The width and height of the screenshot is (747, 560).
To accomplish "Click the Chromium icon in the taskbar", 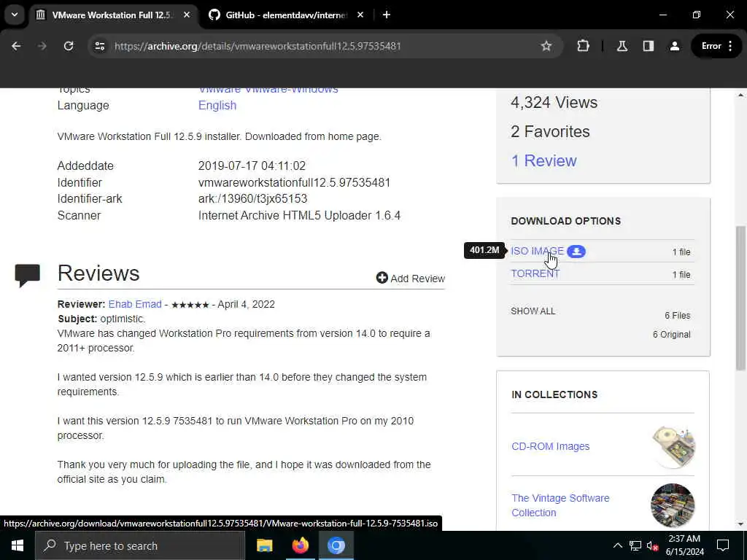I will tap(336, 545).
